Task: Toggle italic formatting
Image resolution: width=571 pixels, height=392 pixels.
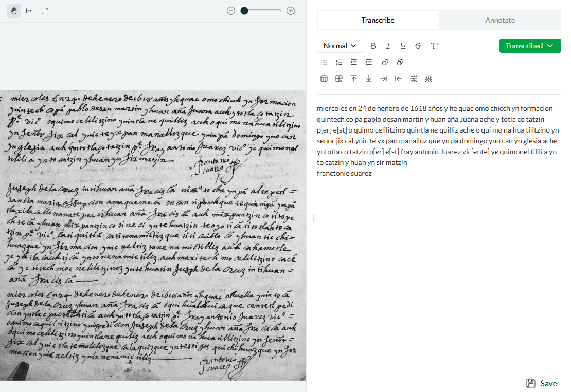Action: [388, 46]
